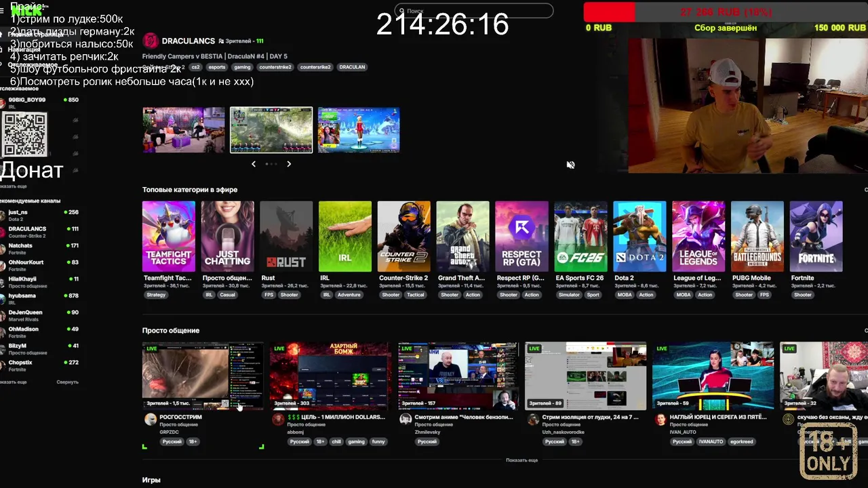Image resolution: width=868 pixels, height=488 pixels.
Task: Open HilalKhayii channel in sidebar
Action: point(39,282)
